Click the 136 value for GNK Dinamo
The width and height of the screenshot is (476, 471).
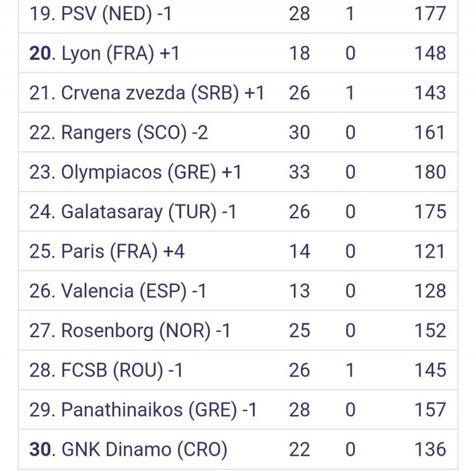(430, 450)
